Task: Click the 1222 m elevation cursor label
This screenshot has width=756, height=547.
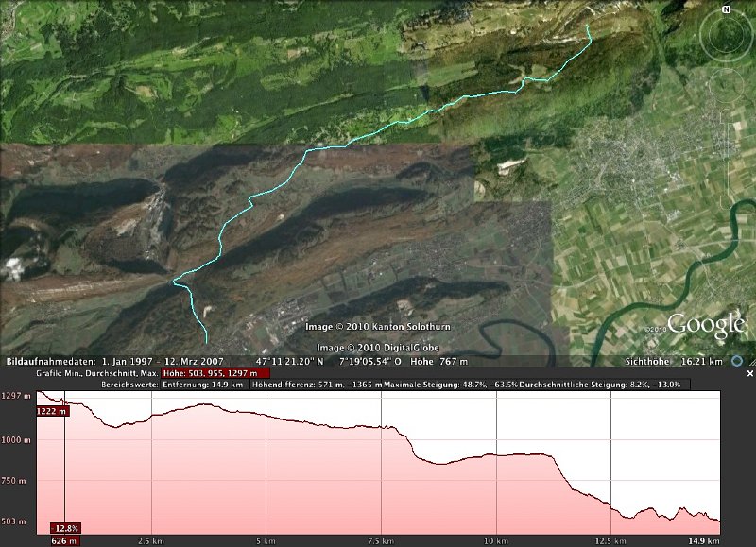Action: pyautogui.click(x=53, y=412)
